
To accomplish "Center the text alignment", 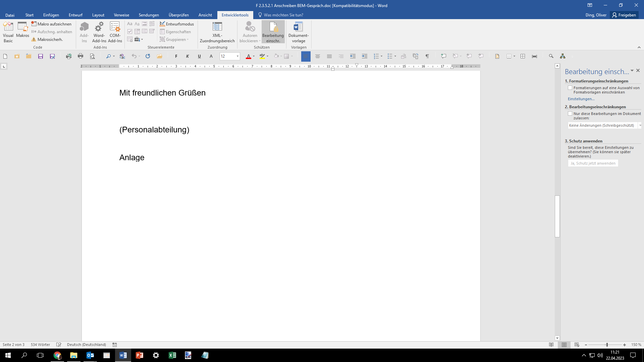I will tap(317, 56).
